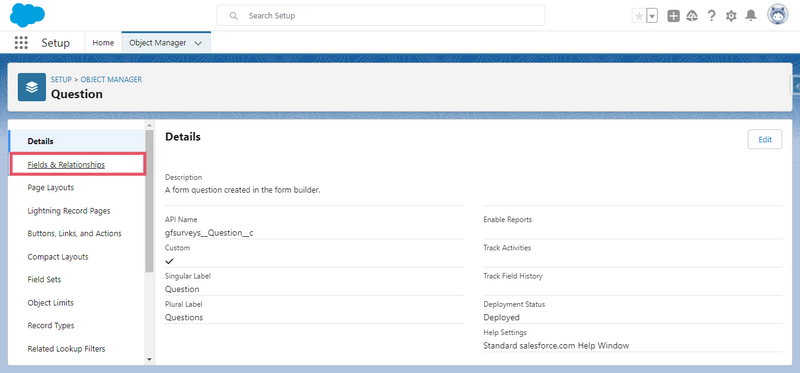Open the global actions plus icon

[x=673, y=16]
